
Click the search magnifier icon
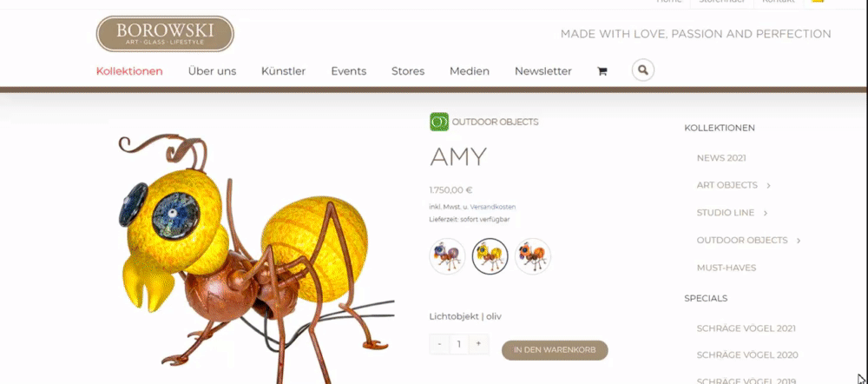coord(642,70)
